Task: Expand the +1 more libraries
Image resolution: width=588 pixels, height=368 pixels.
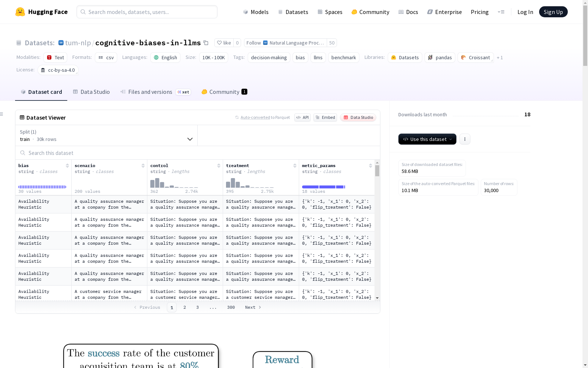Action: click(x=500, y=57)
